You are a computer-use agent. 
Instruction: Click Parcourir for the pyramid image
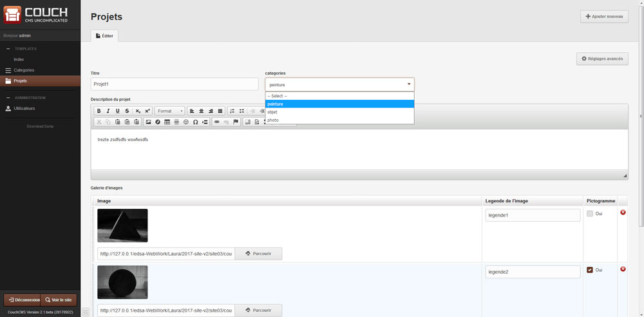click(258, 254)
